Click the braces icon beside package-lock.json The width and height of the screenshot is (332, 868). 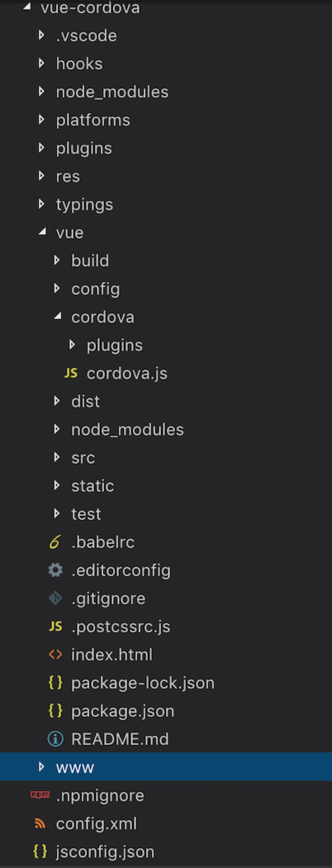pos(55,682)
